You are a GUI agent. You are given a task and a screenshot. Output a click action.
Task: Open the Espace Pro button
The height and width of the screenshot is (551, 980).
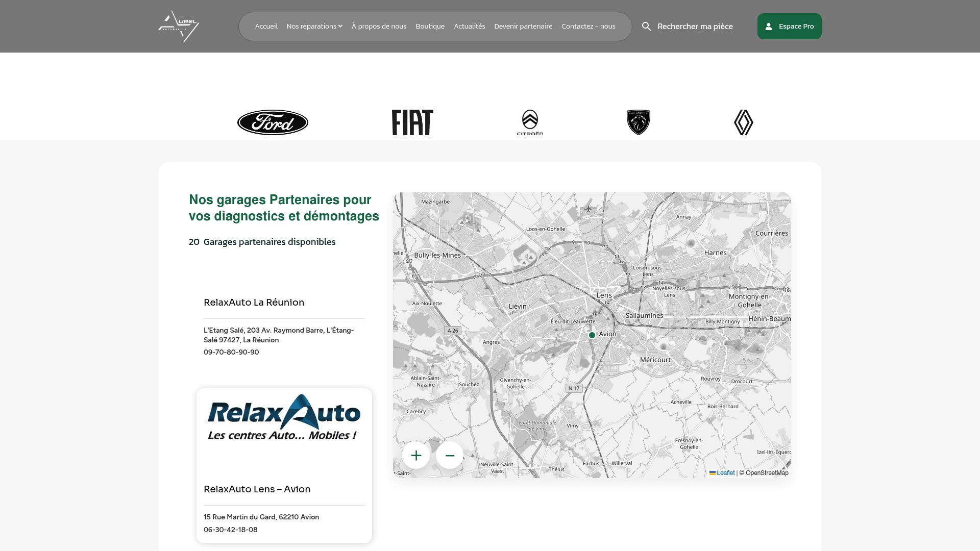coord(790,27)
